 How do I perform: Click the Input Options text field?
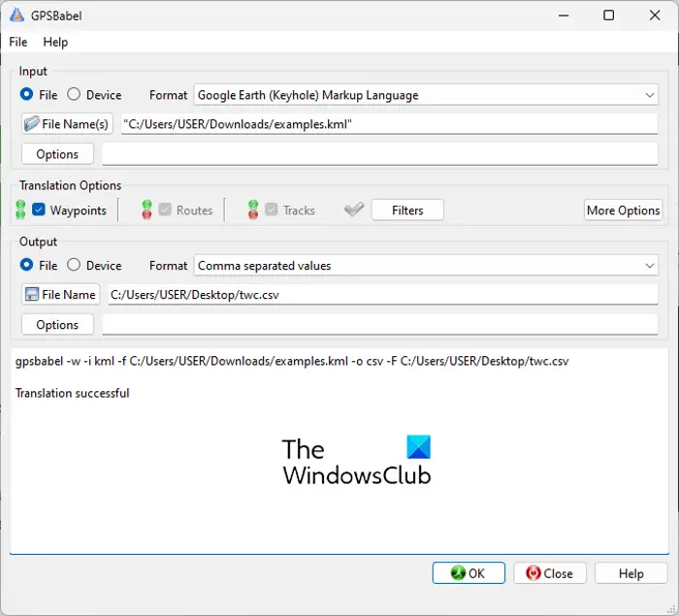point(380,154)
